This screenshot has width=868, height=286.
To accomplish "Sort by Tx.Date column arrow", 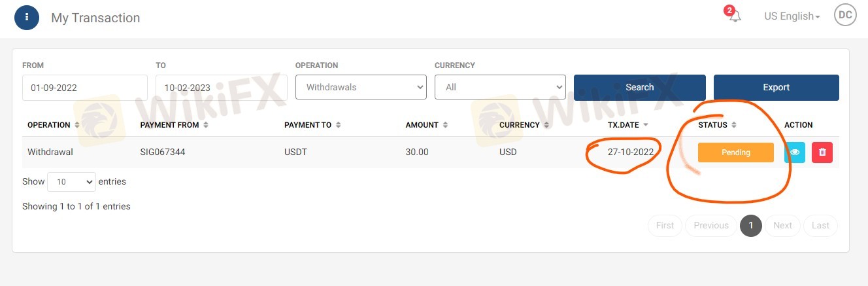I will pyautogui.click(x=646, y=125).
